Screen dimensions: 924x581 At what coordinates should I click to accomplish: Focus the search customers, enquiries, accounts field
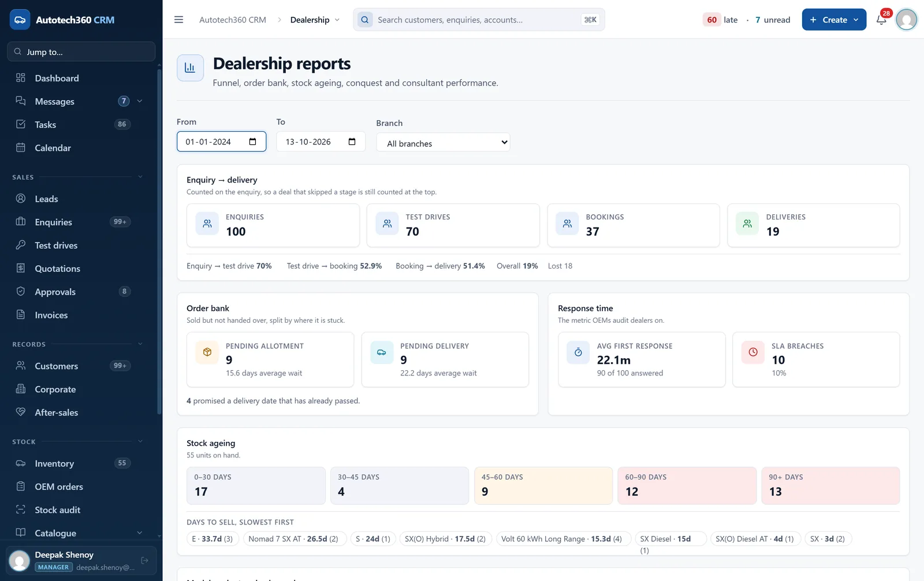[x=479, y=20]
